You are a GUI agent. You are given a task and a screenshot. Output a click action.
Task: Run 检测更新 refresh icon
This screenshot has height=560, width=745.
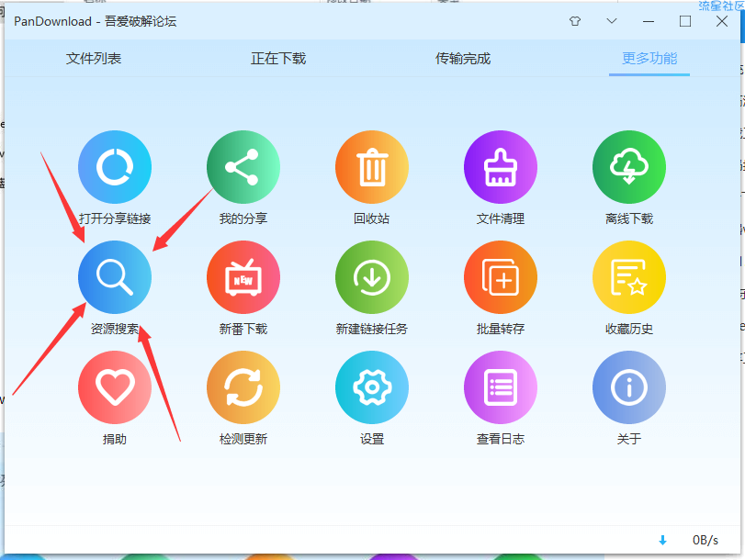pos(243,387)
